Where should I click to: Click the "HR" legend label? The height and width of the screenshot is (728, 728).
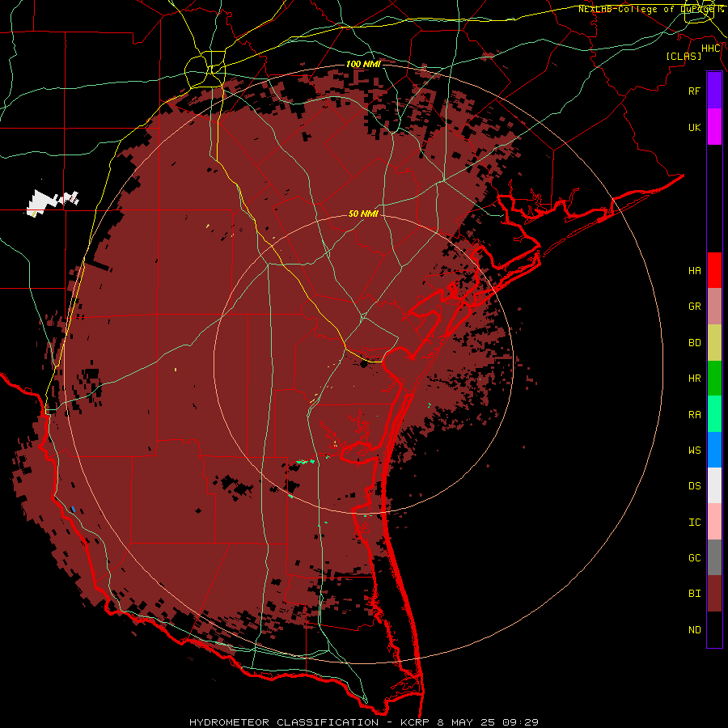[x=695, y=379]
